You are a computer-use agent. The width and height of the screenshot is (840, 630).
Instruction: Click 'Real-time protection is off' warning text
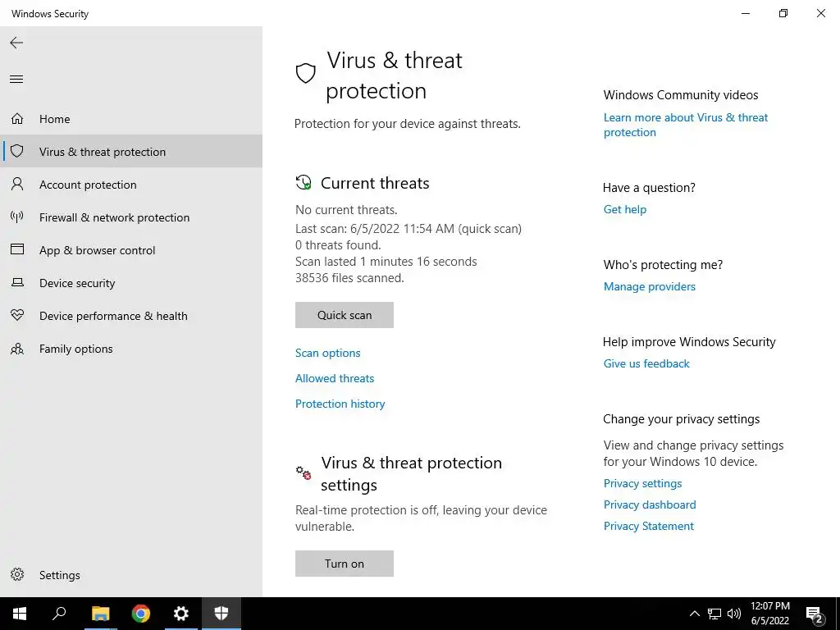click(421, 518)
